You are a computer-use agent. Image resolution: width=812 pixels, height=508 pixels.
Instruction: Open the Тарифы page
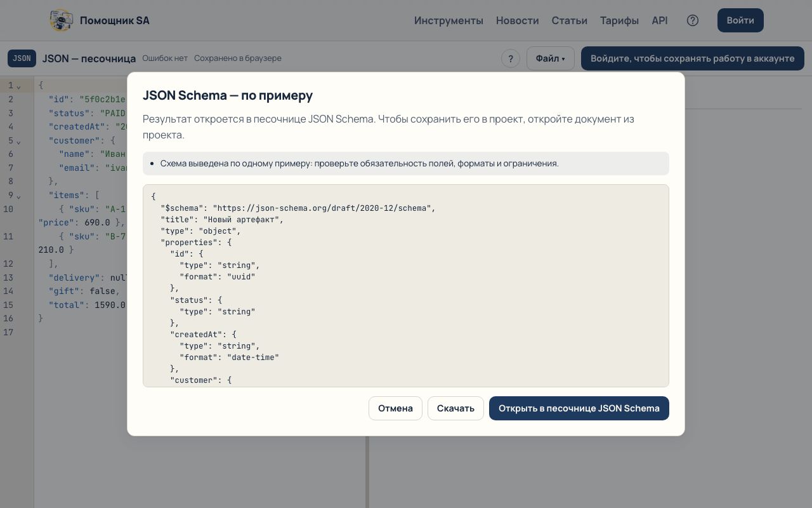(x=619, y=20)
